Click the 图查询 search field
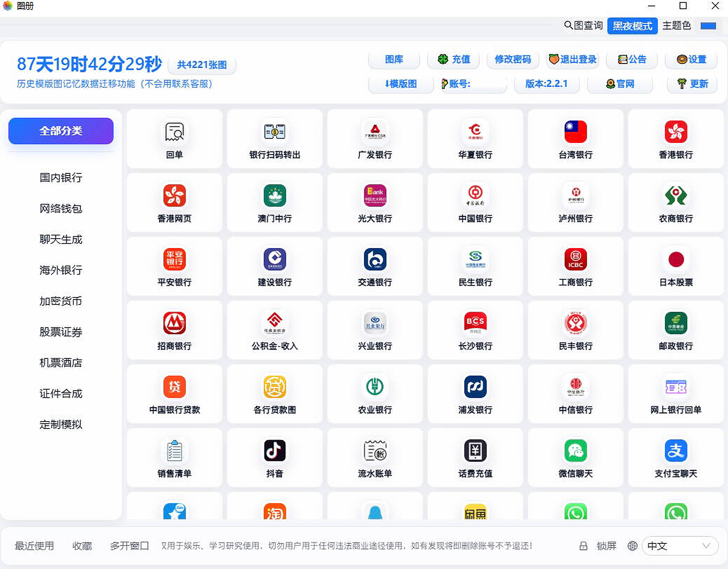Image resolution: width=728 pixels, height=569 pixels. [x=583, y=26]
